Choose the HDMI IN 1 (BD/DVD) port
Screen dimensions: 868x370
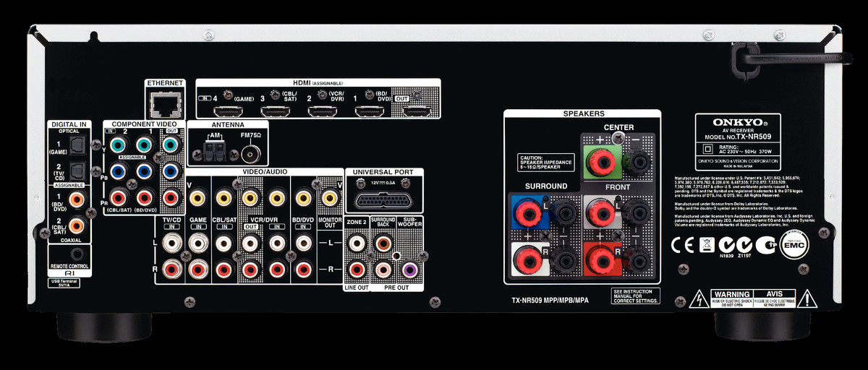point(370,111)
